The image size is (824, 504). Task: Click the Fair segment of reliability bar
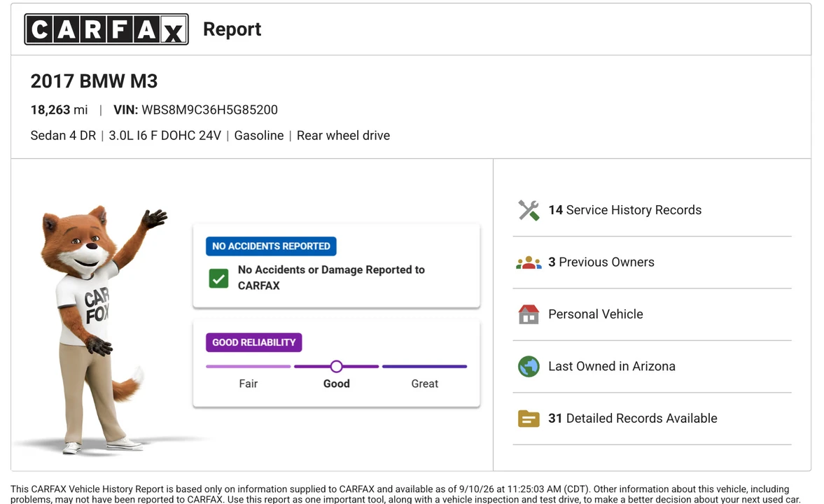pos(248,366)
